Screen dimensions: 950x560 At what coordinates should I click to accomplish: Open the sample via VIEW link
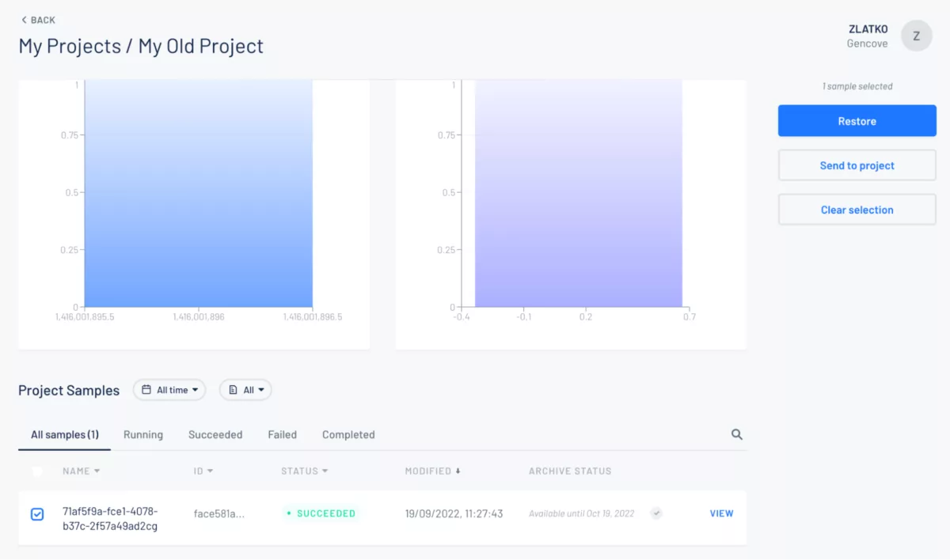tap(721, 513)
